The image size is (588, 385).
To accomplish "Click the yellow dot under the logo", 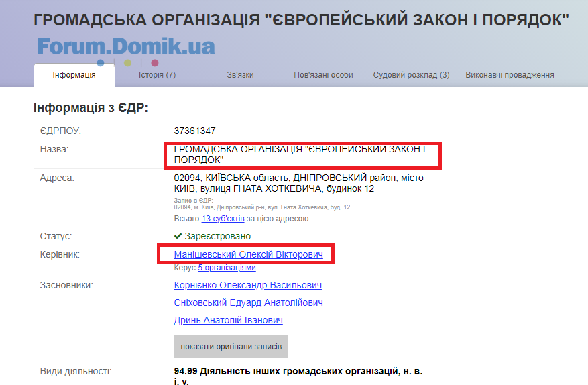I will click(127, 63).
